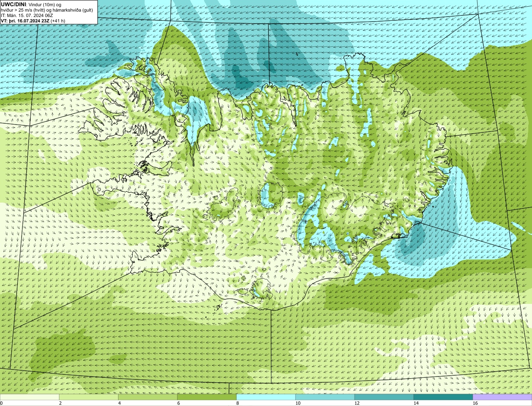Click the 12–14 m/s teal legend swatch
This screenshot has width=532, height=406.
(384, 397)
